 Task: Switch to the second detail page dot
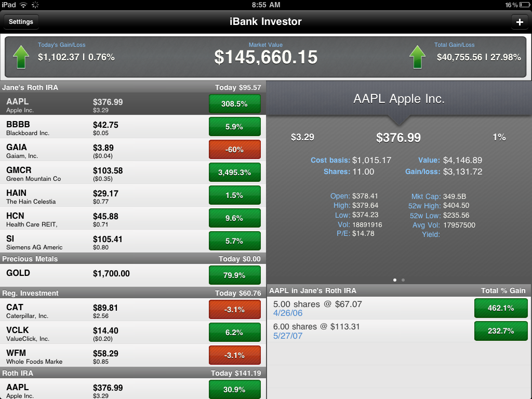(x=403, y=280)
